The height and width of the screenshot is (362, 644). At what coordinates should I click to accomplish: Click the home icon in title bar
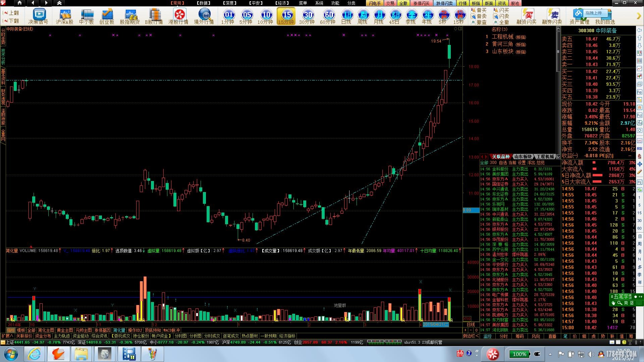click(x=19, y=3)
